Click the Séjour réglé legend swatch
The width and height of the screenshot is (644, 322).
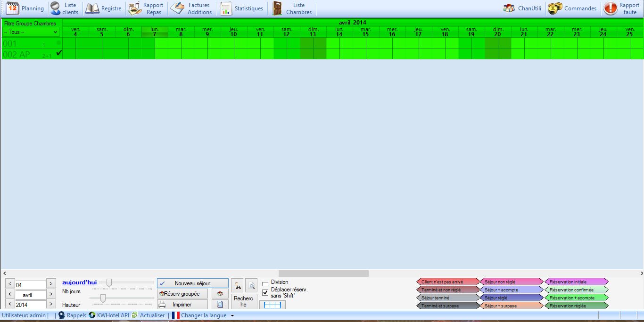(x=512, y=298)
